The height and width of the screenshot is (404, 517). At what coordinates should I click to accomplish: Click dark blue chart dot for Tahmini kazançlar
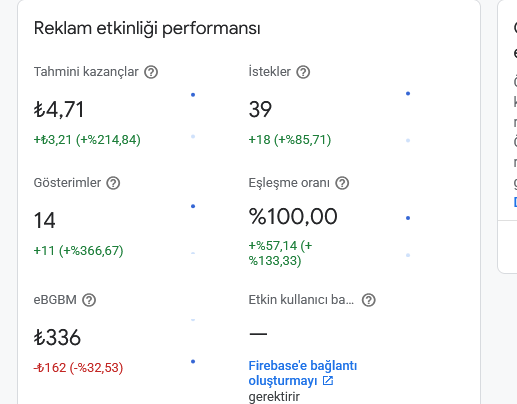click(193, 95)
